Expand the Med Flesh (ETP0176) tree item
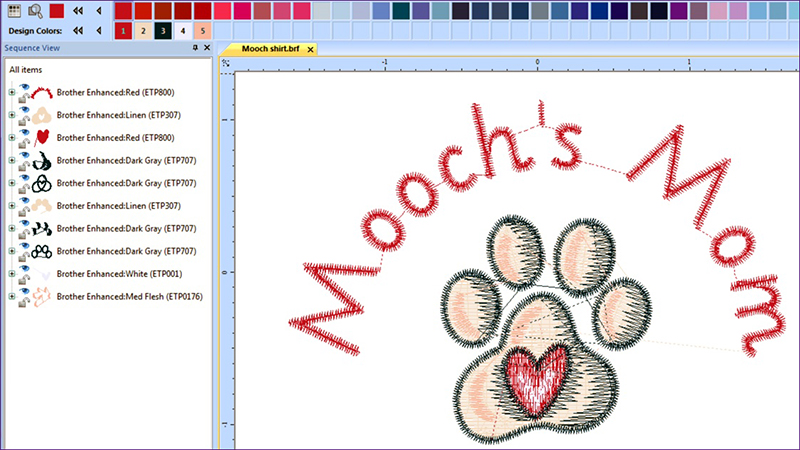 click(11, 296)
